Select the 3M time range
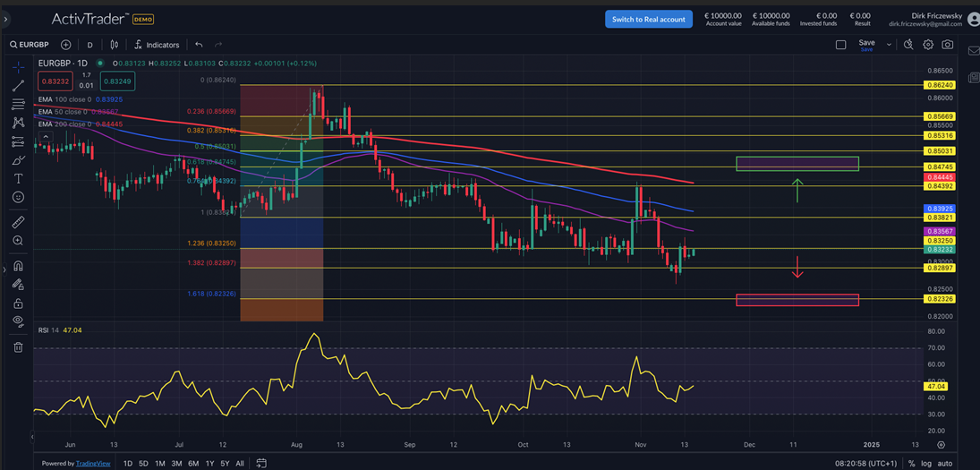The image size is (980, 470). [x=177, y=464]
